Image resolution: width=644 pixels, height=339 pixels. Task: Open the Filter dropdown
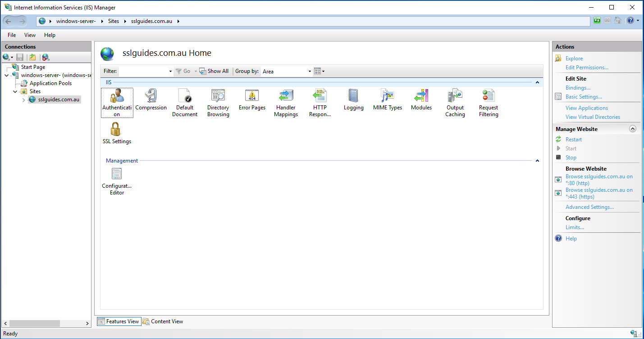point(170,71)
